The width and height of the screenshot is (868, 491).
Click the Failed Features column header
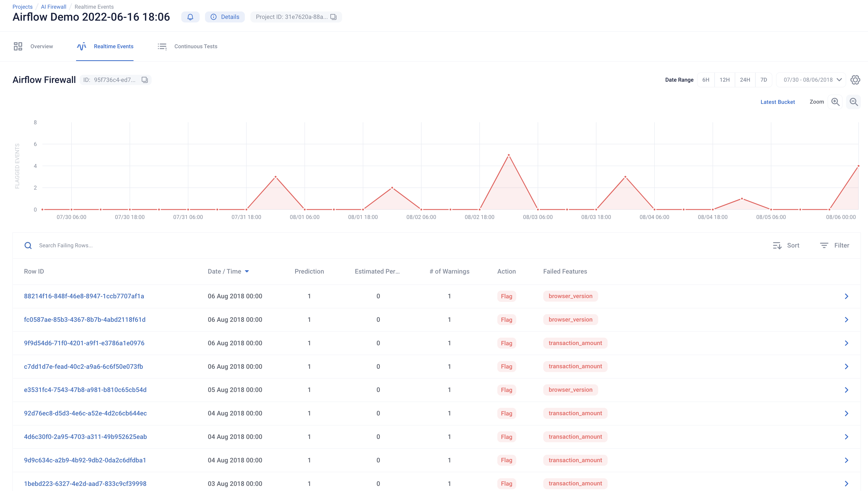click(565, 272)
